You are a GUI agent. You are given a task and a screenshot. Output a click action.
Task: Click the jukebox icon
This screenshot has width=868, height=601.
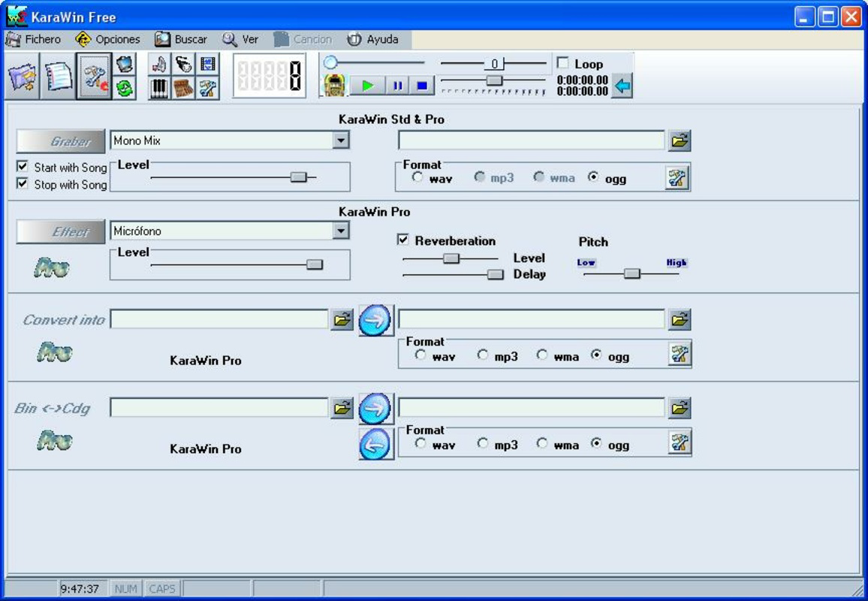334,86
